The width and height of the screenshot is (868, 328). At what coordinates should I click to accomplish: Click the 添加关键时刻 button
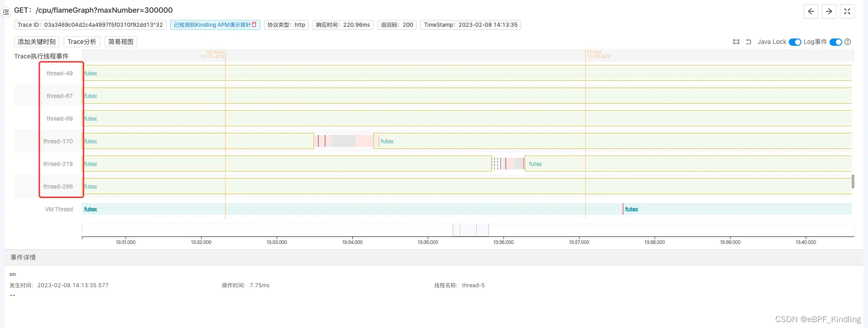pyautogui.click(x=37, y=42)
